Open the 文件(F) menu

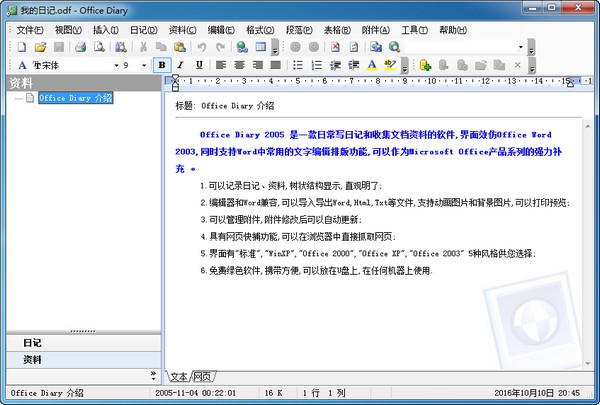(30, 30)
